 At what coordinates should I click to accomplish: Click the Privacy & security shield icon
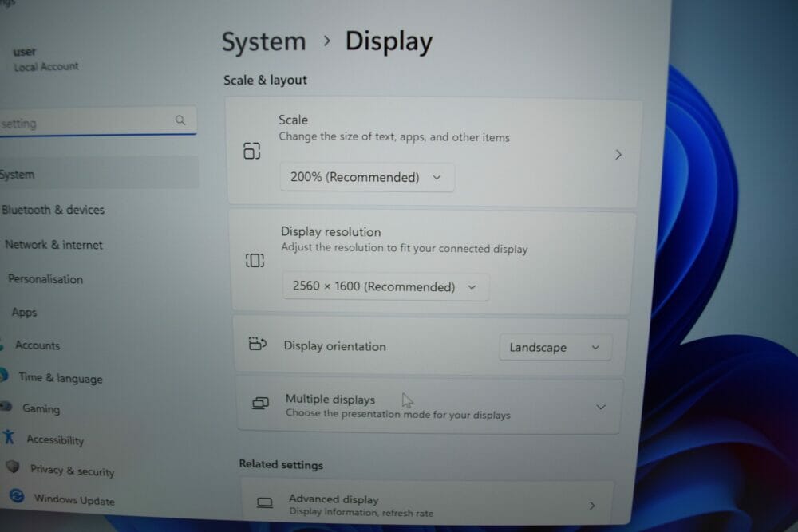pyautogui.click(x=14, y=467)
